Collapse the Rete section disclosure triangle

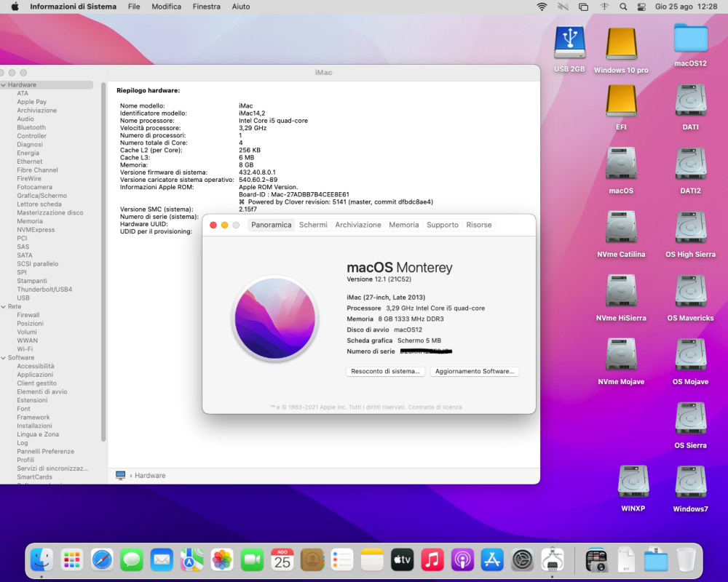3,307
